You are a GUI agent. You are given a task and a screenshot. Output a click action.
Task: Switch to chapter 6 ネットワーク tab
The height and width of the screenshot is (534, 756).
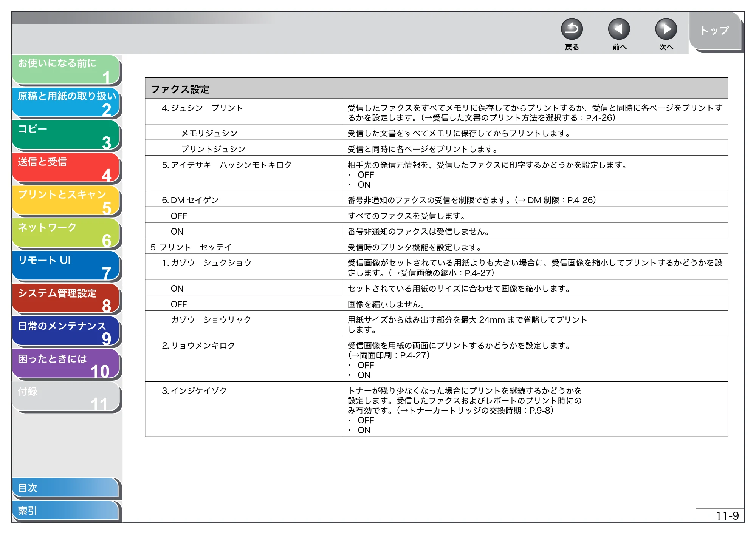pyautogui.click(x=66, y=233)
